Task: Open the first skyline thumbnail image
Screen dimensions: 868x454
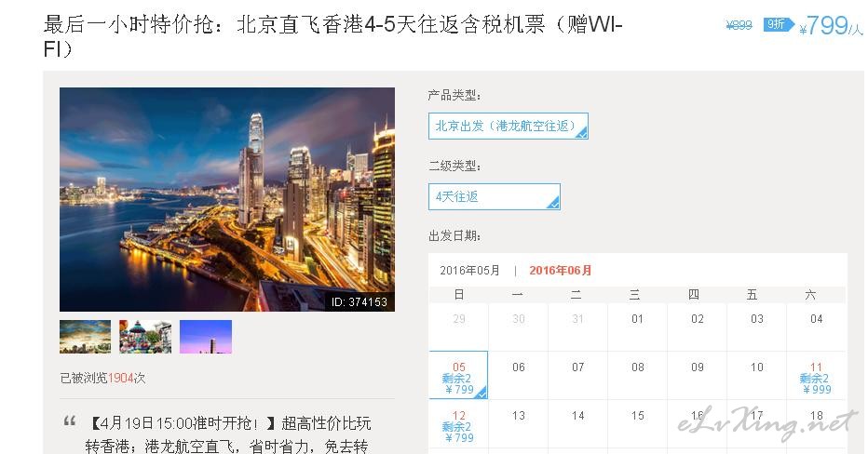Action: coord(86,337)
